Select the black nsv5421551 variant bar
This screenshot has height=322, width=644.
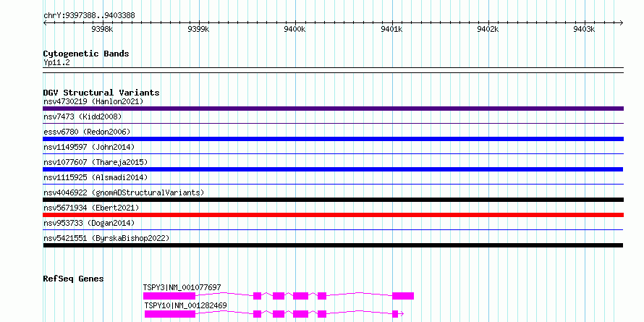[x=333, y=245]
